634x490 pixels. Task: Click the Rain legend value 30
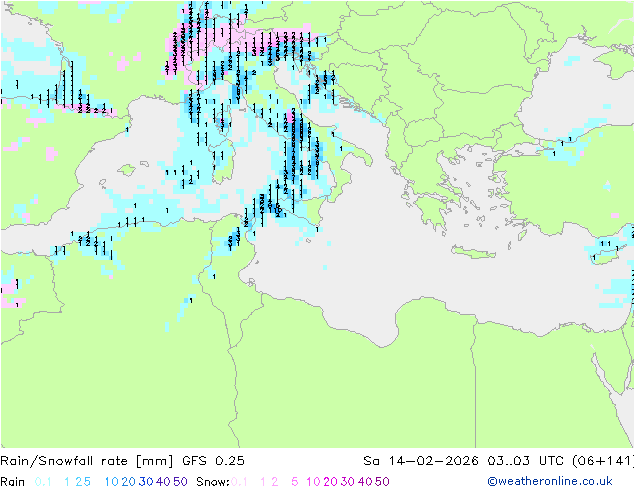pos(146,482)
